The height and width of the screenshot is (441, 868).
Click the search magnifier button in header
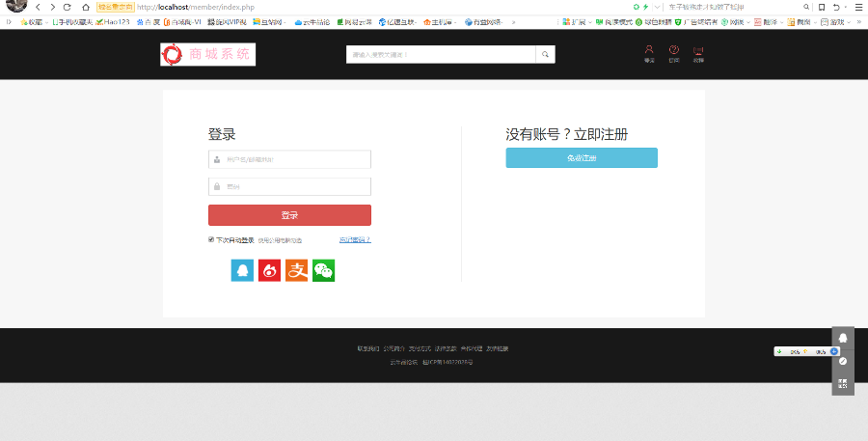click(x=545, y=55)
